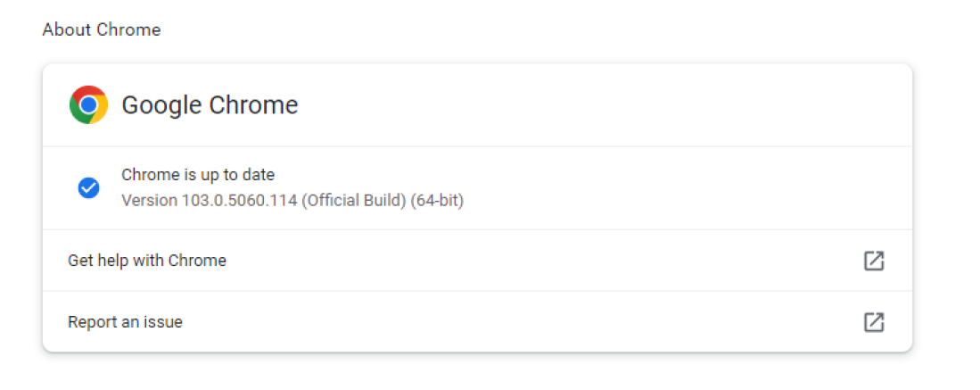Click the "Chrome is up to date" status text
This screenshot has width=980, height=390.
point(198,175)
